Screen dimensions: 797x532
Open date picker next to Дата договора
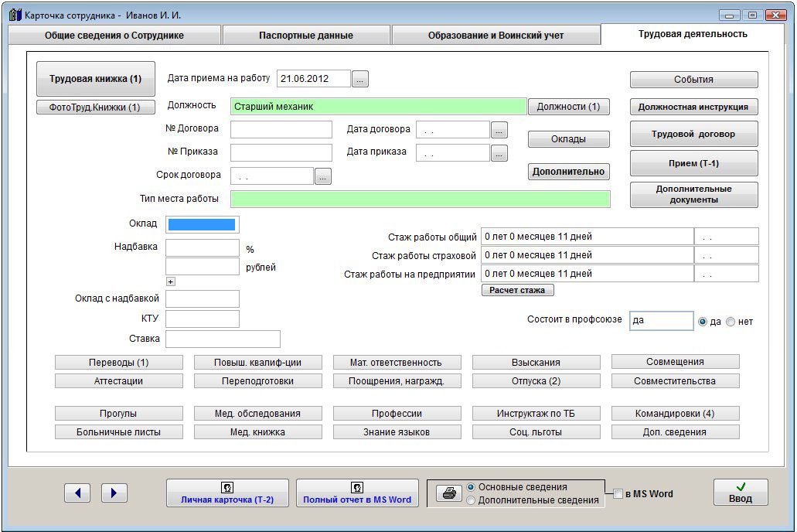point(499,130)
